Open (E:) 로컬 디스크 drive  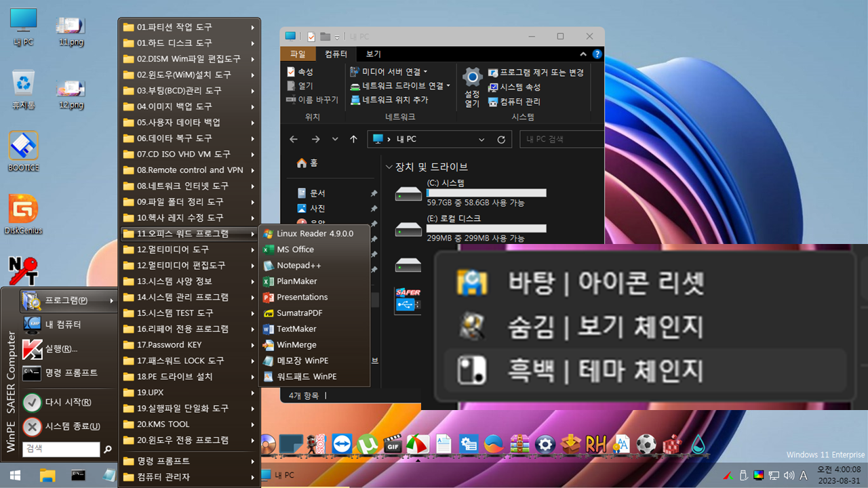point(471,228)
